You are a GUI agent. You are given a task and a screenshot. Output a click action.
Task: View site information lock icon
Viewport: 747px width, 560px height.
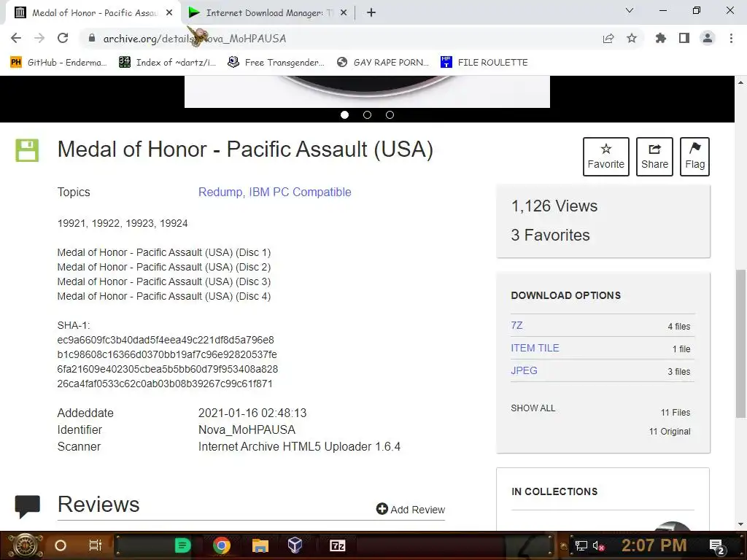coord(92,38)
